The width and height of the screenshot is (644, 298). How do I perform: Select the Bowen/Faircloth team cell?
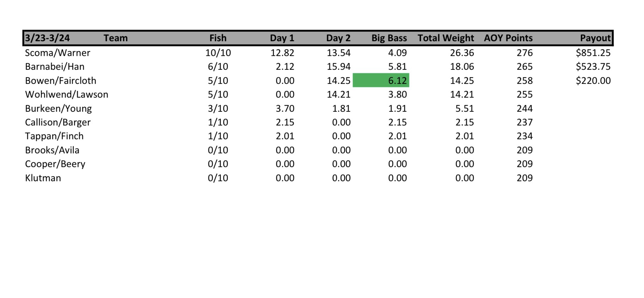click(x=61, y=81)
